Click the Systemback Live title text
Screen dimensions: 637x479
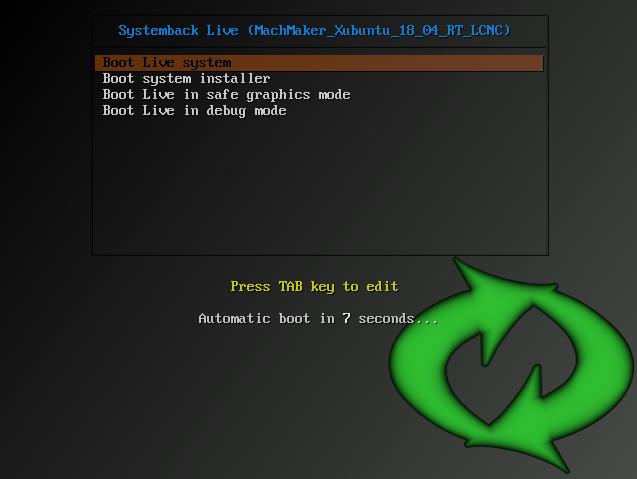point(178,30)
